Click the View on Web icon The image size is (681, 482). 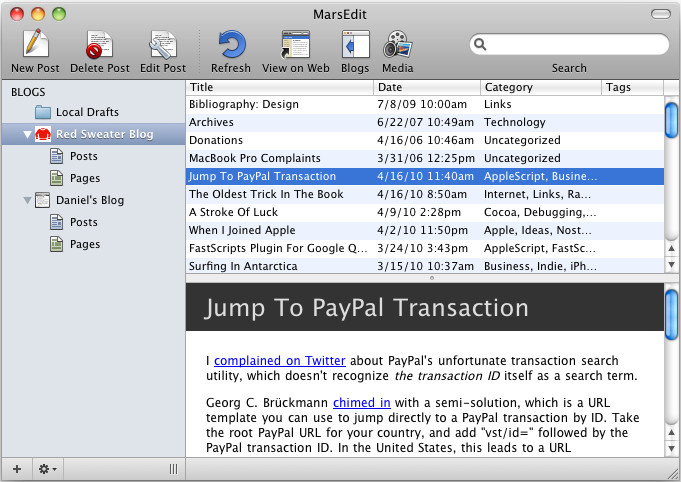coord(296,45)
